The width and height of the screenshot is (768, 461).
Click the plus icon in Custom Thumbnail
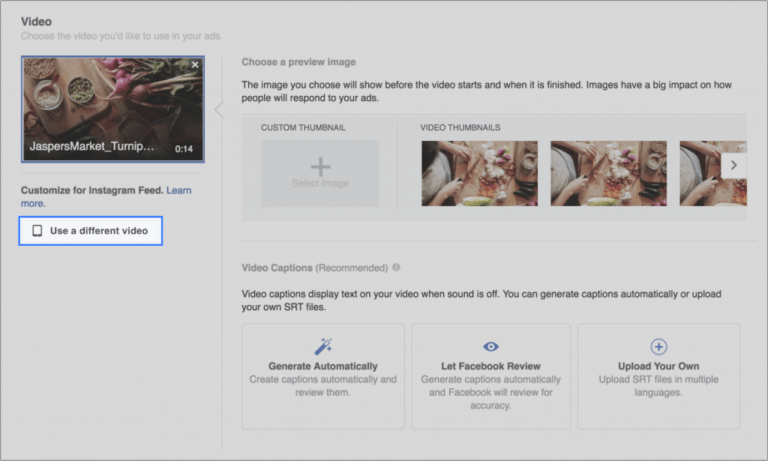[320, 167]
